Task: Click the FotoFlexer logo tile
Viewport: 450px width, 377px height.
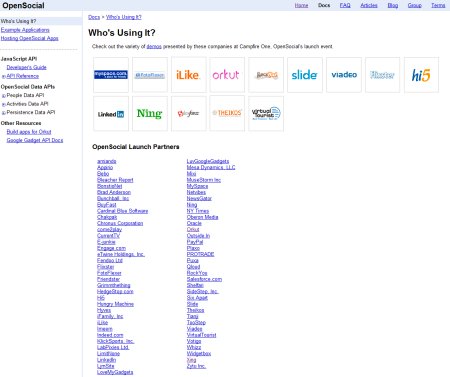Action: 150,75
